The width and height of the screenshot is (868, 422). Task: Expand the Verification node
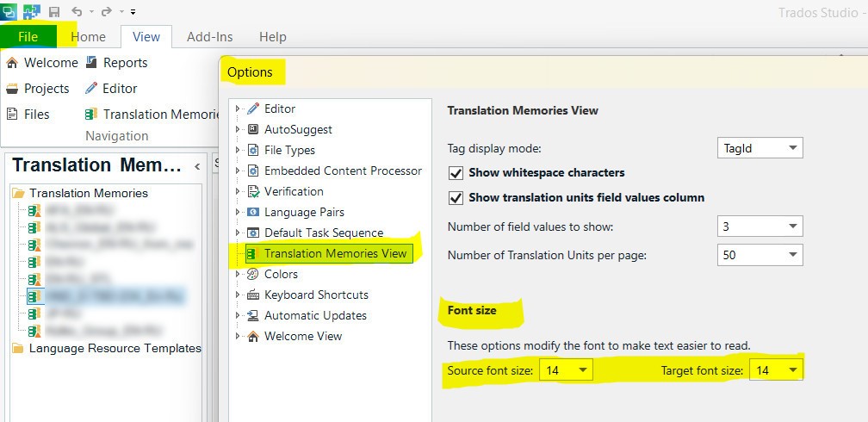point(238,191)
